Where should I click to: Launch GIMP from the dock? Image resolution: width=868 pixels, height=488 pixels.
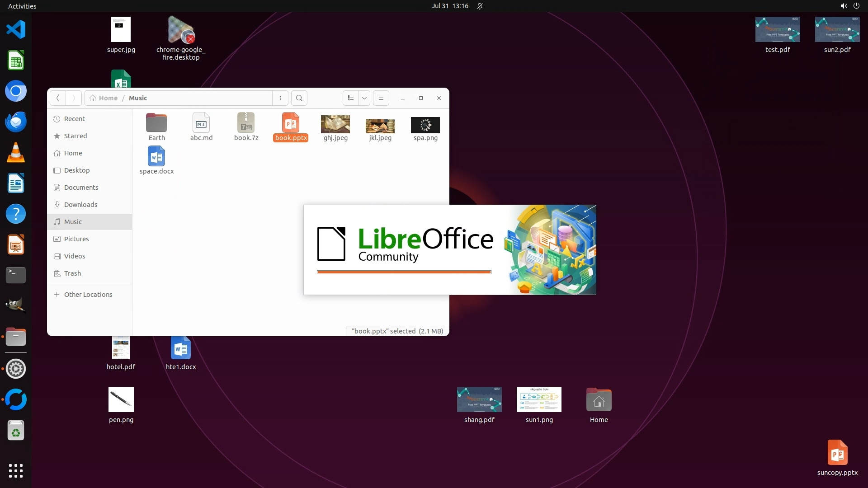(16, 305)
